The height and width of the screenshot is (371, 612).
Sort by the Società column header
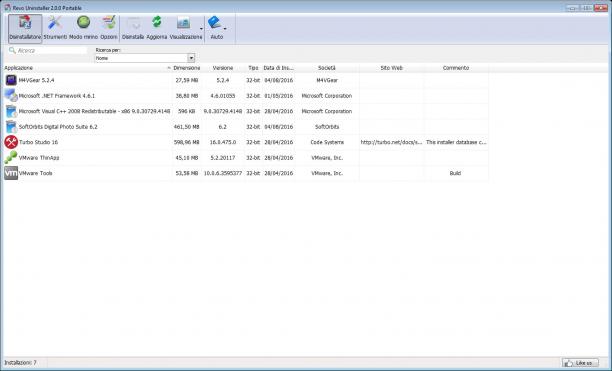coord(327,68)
